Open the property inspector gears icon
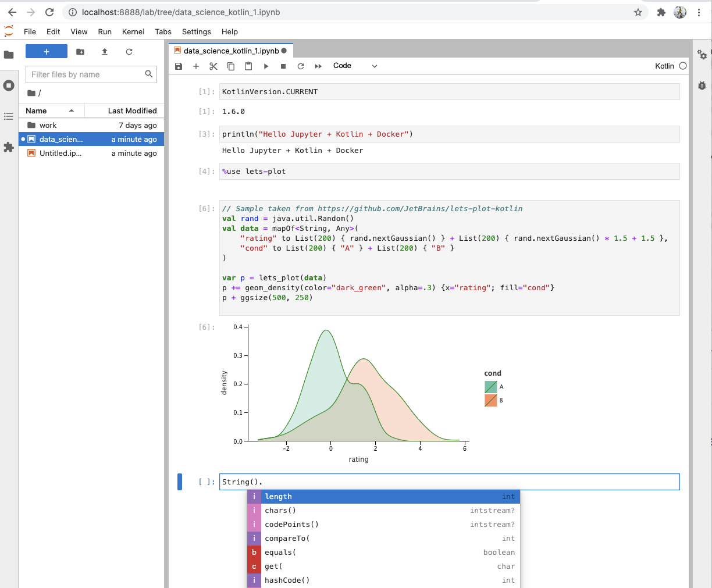Viewport: 712px width, 588px height. [702, 55]
